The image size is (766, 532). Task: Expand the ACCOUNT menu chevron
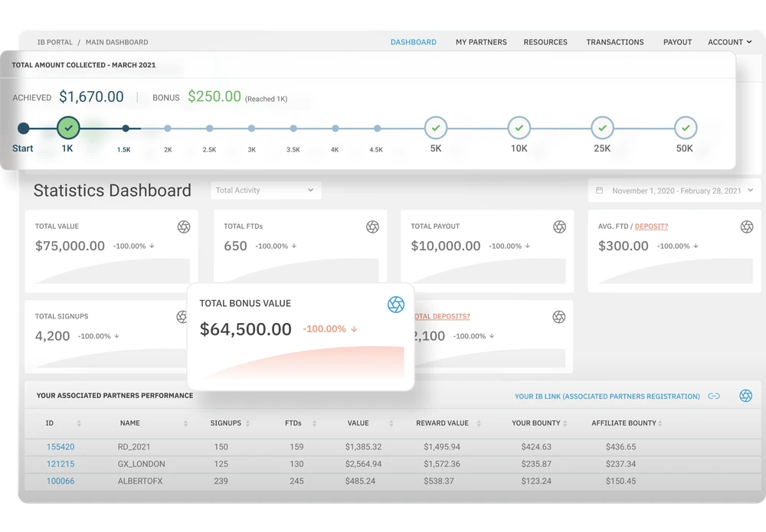(x=749, y=42)
